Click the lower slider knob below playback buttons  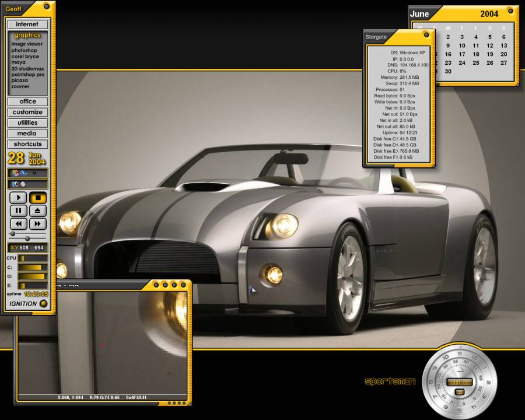[27, 239]
